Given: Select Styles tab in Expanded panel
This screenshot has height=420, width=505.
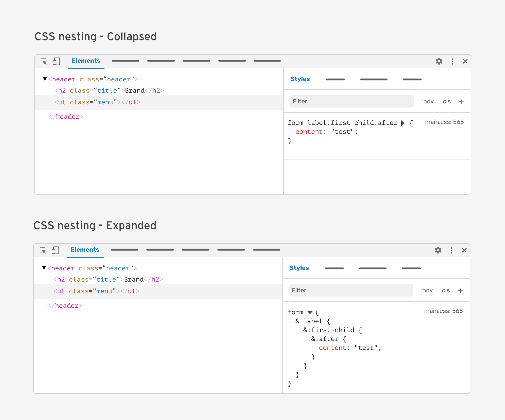Looking at the screenshot, I should tap(299, 268).
